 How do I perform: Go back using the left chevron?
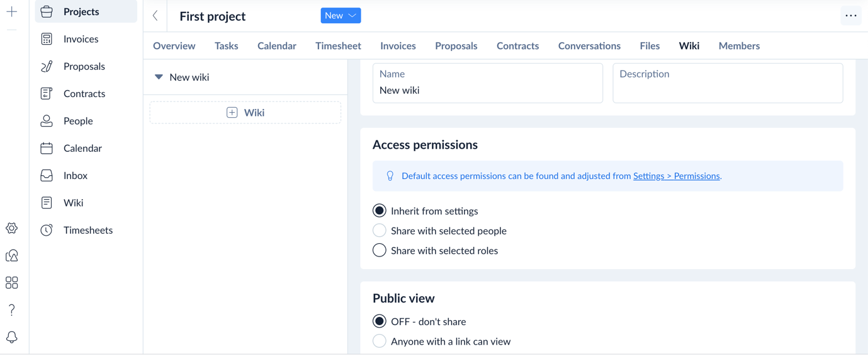tap(155, 16)
